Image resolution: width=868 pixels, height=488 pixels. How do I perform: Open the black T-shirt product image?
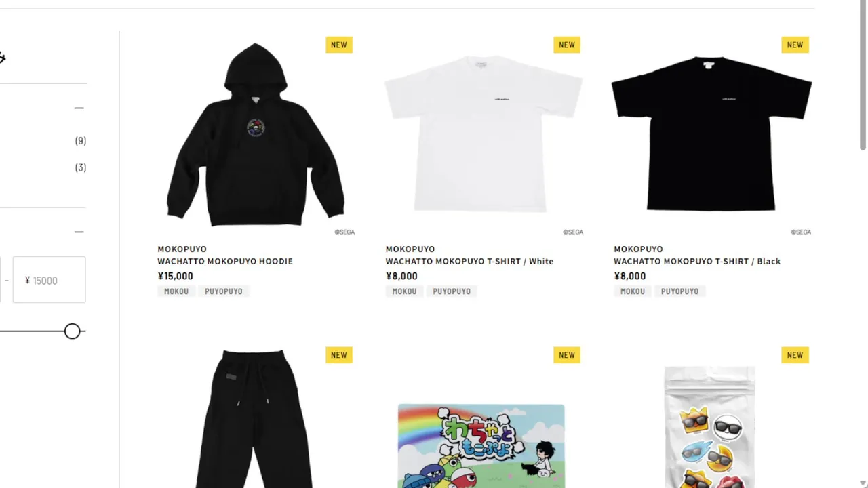(712, 134)
